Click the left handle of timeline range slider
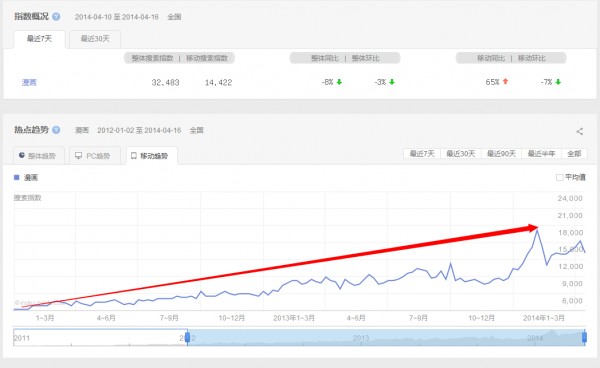 pos(188,337)
